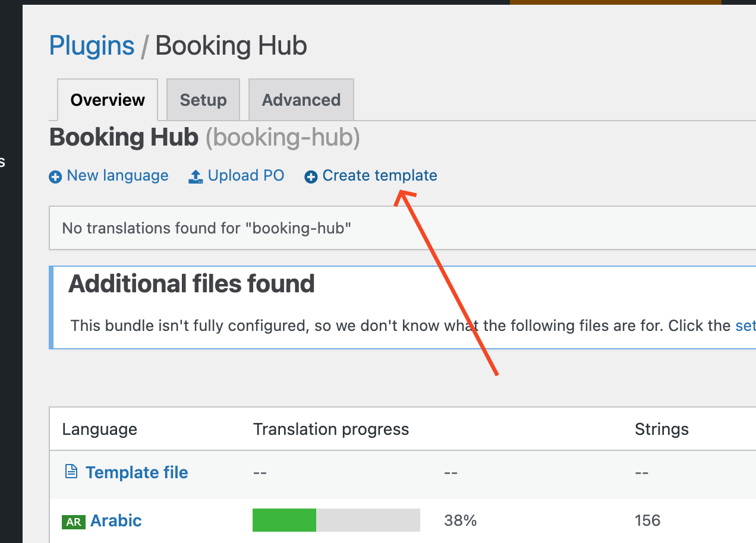
Task: Open the Template file link
Action: coord(137,472)
